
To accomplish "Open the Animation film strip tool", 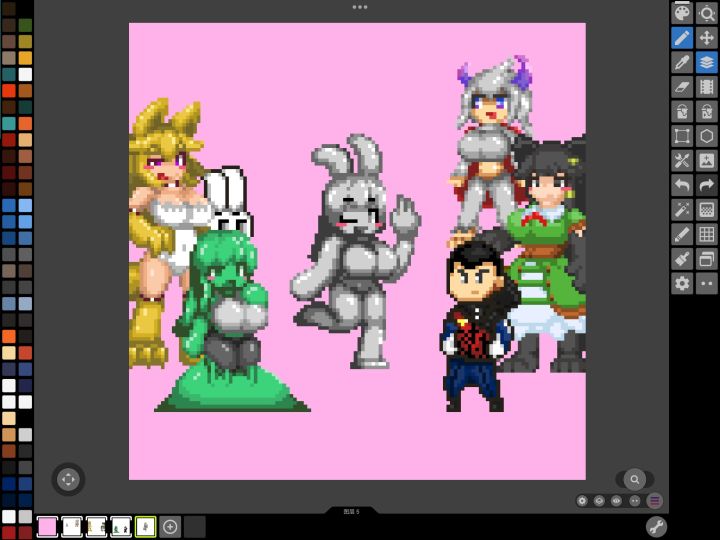I will click(706, 87).
